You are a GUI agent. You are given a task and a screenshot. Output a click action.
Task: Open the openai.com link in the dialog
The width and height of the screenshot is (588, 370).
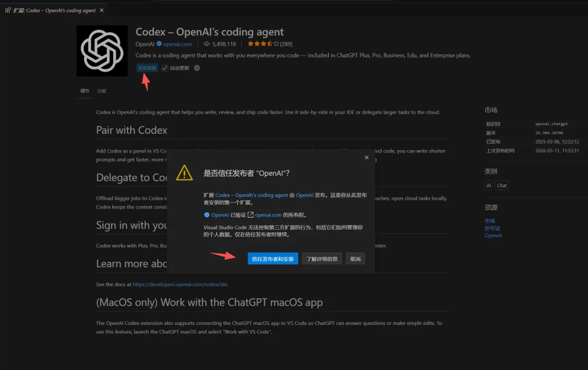pyautogui.click(x=268, y=215)
